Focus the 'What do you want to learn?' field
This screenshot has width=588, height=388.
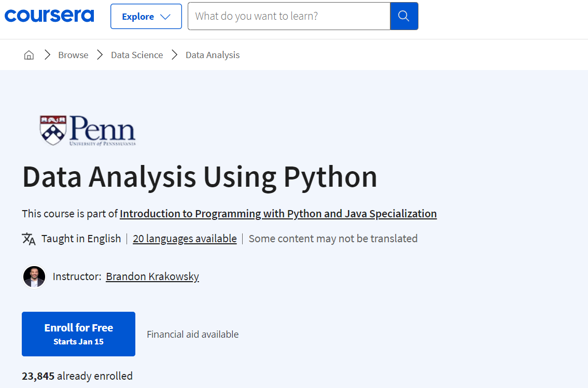[x=289, y=16]
